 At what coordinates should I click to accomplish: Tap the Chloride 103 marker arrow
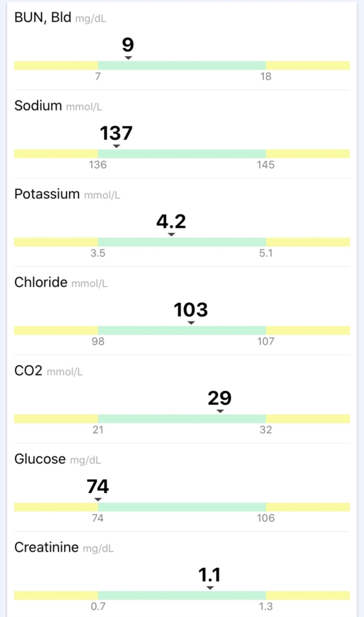click(x=191, y=323)
